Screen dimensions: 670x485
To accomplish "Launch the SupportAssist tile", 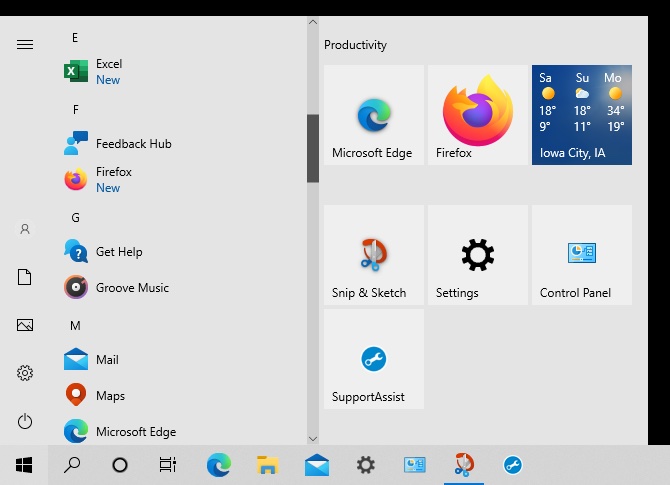I will (x=374, y=359).
